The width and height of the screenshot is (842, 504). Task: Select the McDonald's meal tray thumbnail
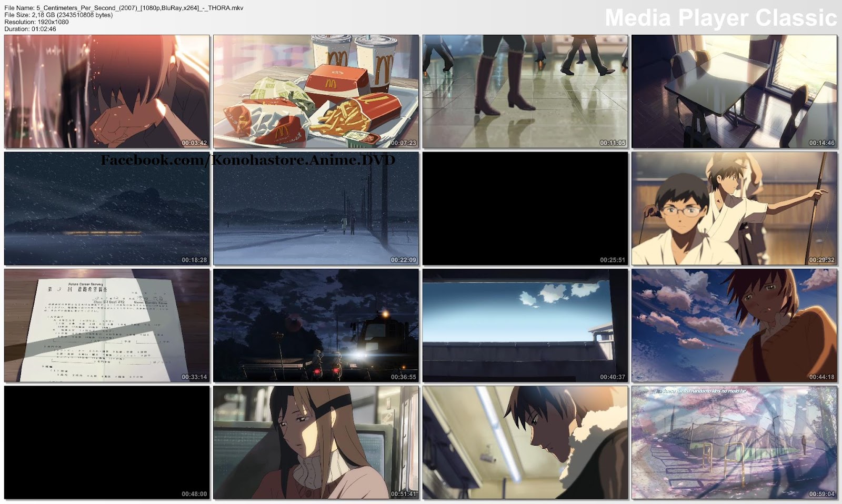pyautogui.click(x=316, y=92)
